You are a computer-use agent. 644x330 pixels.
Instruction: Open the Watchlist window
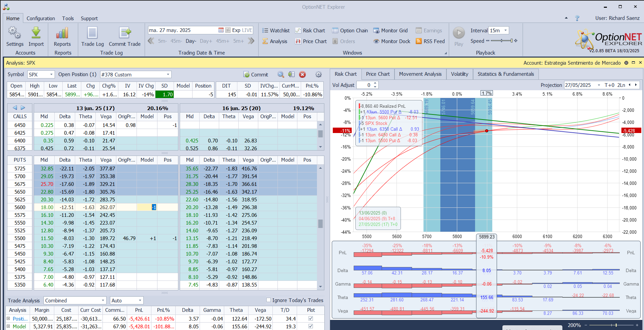point(276,31)
